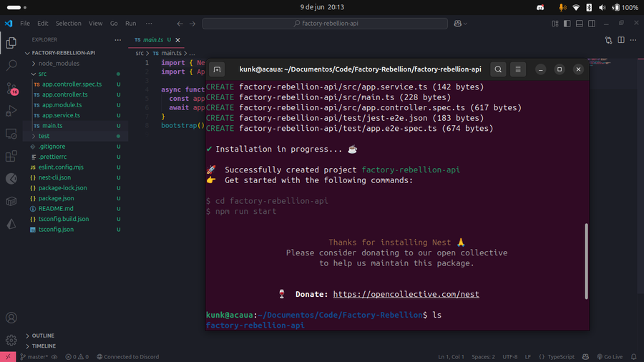Change indentation Spaces: 2

point(483,357)
